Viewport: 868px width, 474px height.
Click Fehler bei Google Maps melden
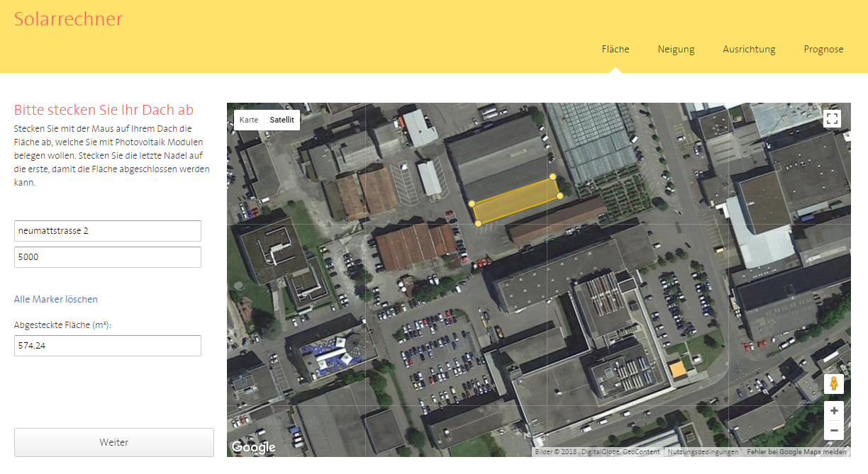pyautogui.click(x=796, y=452)
